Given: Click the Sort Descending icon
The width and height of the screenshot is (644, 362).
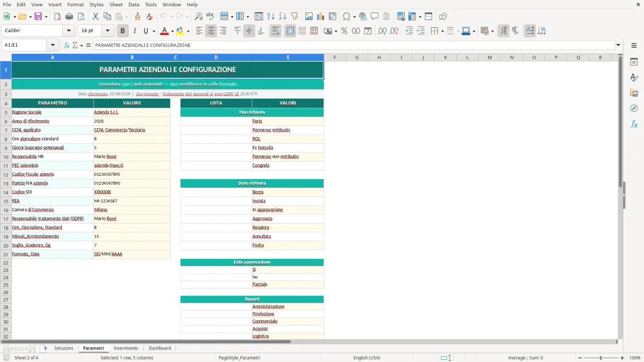Looking at the screenshot, I should click(282, 17).
